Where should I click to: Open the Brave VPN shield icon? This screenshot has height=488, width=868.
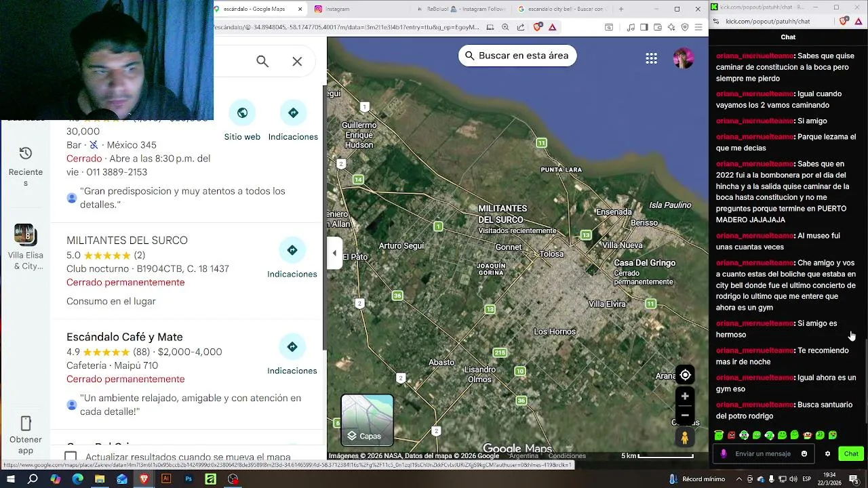click(x=685, y=27)
